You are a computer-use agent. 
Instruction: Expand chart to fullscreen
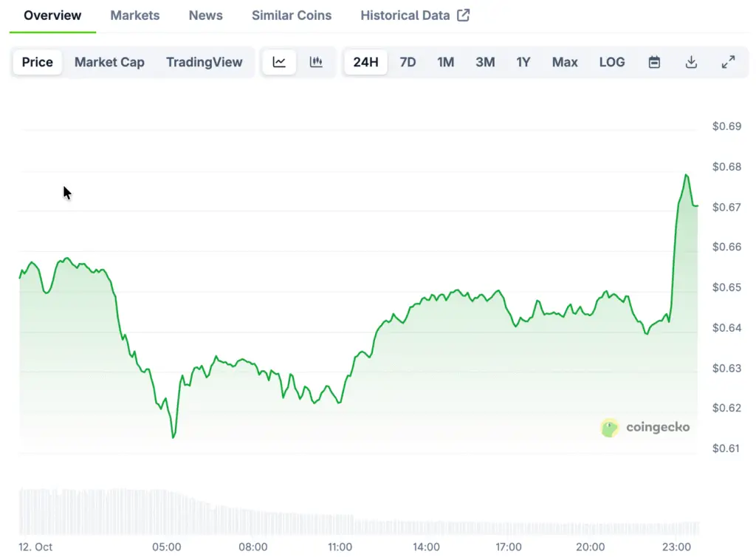(728, 62)
